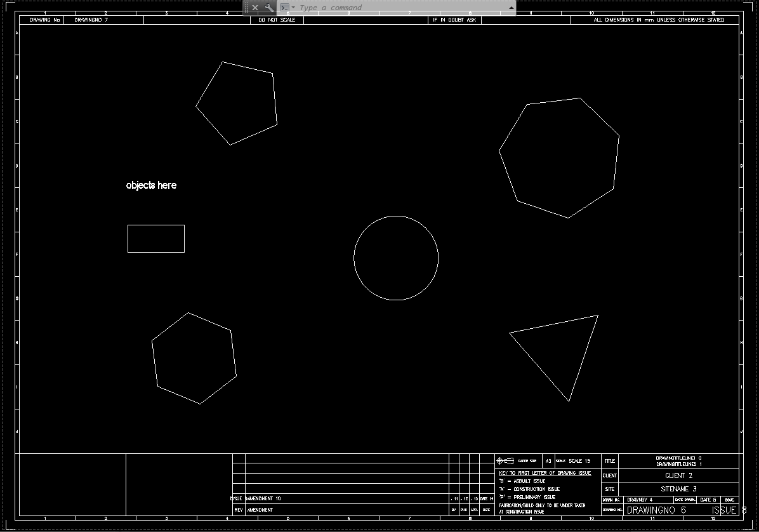Click the 'ASBUILT ISSUE' key line
Image resolution: width=759 pixels, height=532 pixels.
pos(522,481)
